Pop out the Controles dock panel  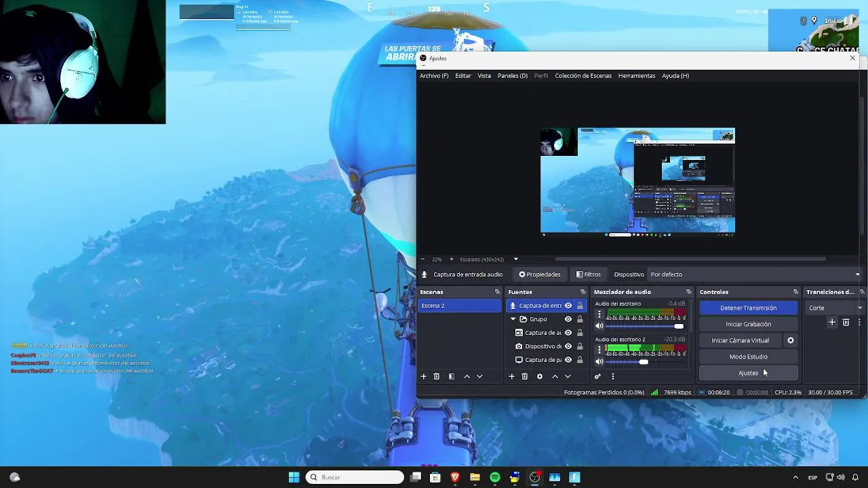[x=795, y=292]
